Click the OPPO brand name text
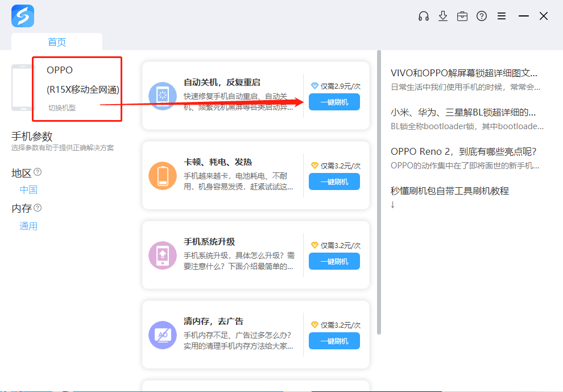 [x=60, y=70]
